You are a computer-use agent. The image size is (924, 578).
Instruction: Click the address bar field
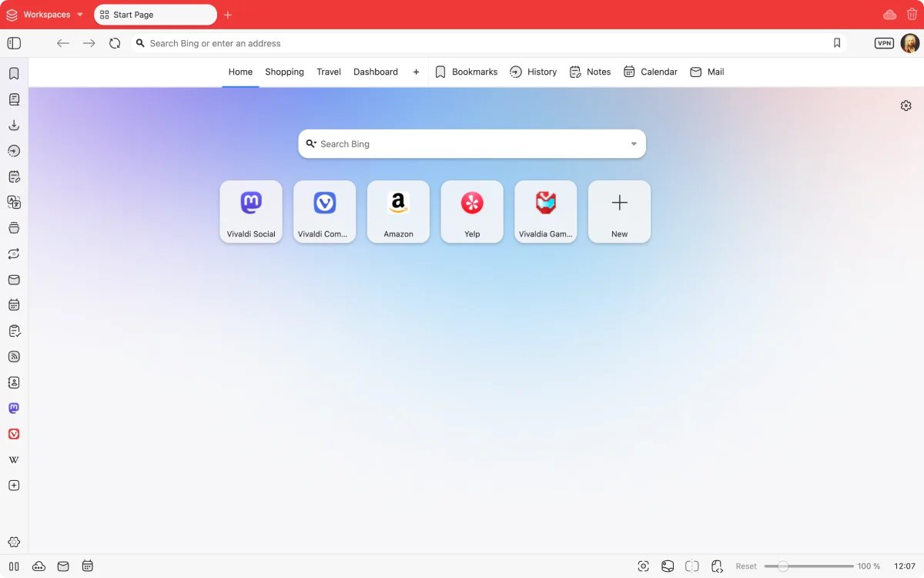(488, 43)
